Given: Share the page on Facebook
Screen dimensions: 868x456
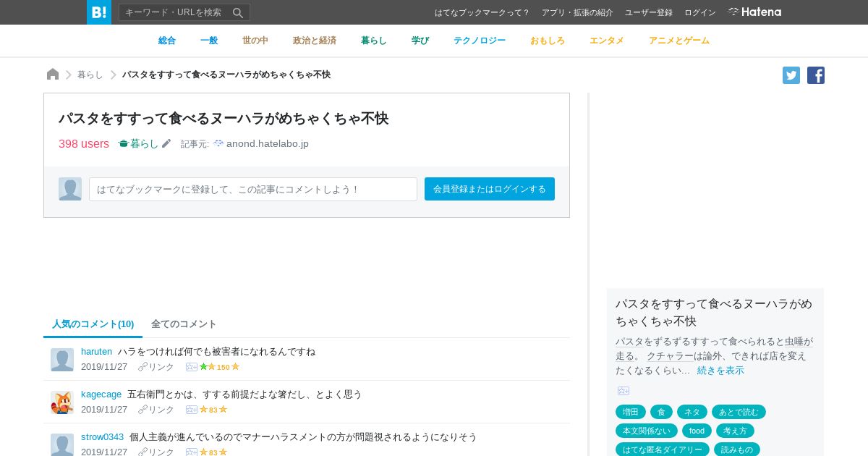Looking at the screenshot, I should [x=816, y=75].
